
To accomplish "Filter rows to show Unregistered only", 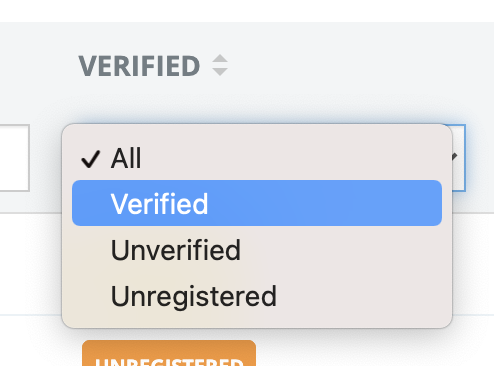I will 257,296.
